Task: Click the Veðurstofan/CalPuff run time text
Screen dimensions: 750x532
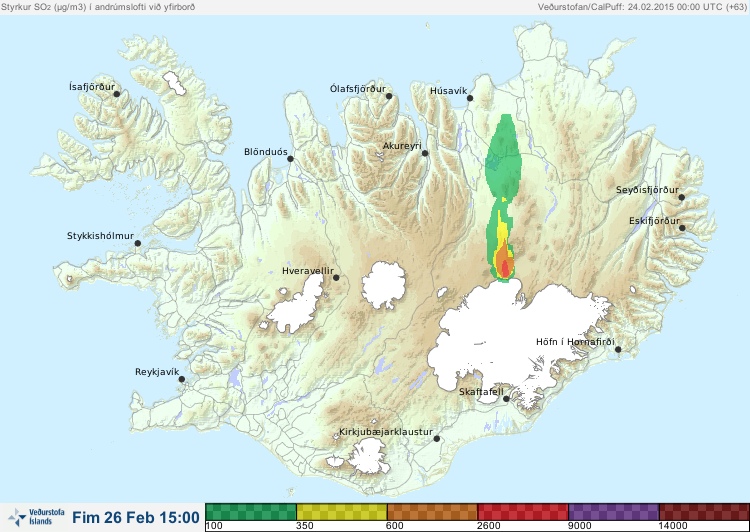Action: 642,7
